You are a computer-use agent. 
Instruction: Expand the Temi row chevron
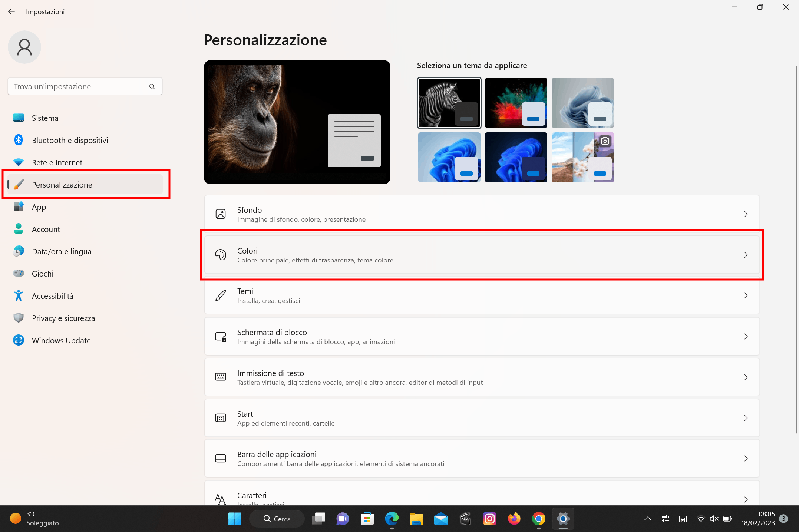point(746,295)
